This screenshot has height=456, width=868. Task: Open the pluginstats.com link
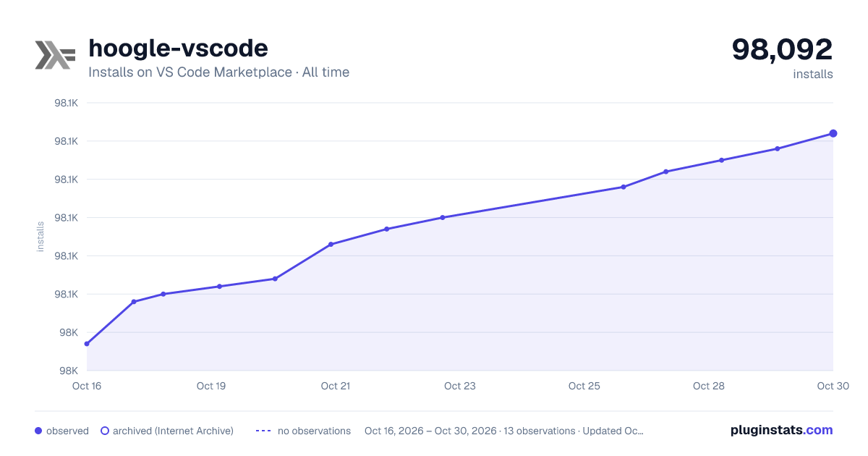point(782,430)
